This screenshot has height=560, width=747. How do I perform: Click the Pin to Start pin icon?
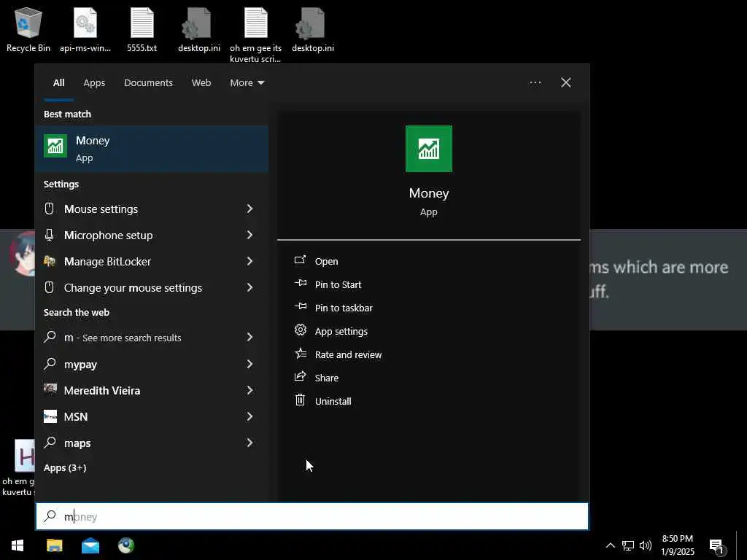point(300,284)
